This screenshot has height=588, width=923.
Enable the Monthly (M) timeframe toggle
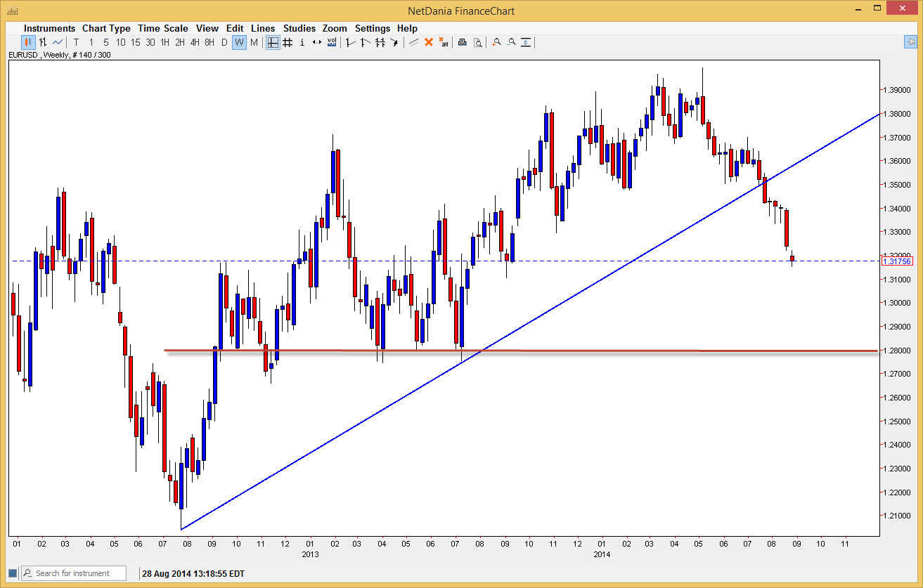click(254, 42)
